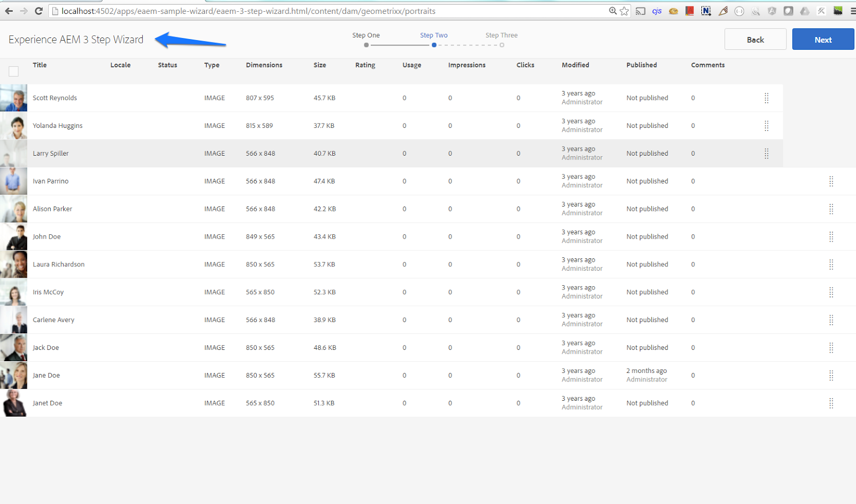Click the zoom magnifier icon in the address bar

pyautogui.click(x=613, y=11)
